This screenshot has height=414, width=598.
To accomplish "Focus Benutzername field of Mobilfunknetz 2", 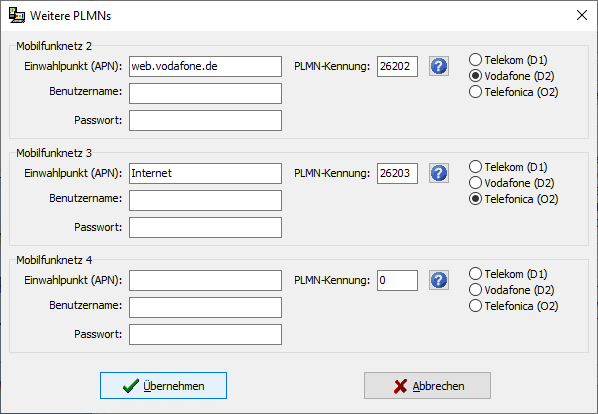I will 205,93.
